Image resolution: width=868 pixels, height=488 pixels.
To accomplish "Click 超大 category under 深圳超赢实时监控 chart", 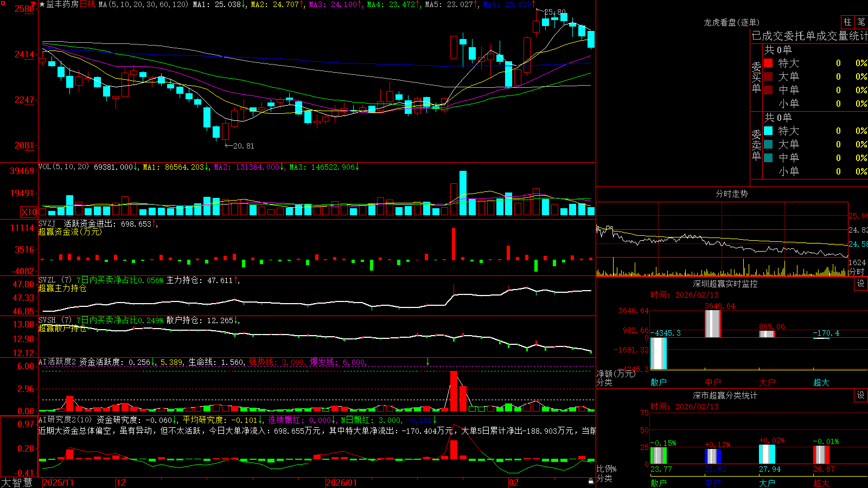I will tap(821, 382).
